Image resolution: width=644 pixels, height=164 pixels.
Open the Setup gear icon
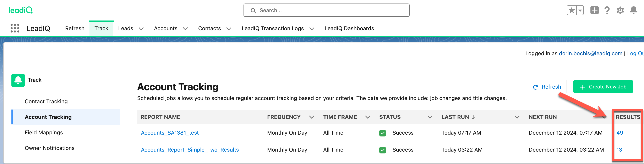click(620, 10)
